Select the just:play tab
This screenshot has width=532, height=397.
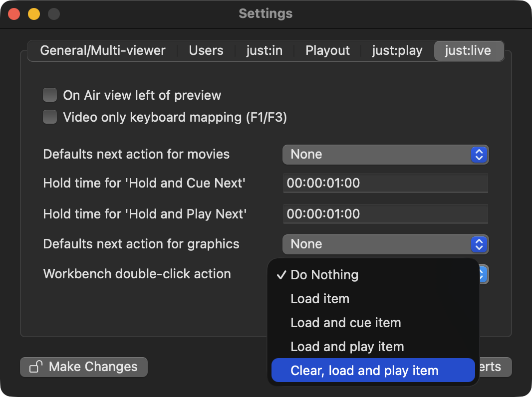point(397,51)
